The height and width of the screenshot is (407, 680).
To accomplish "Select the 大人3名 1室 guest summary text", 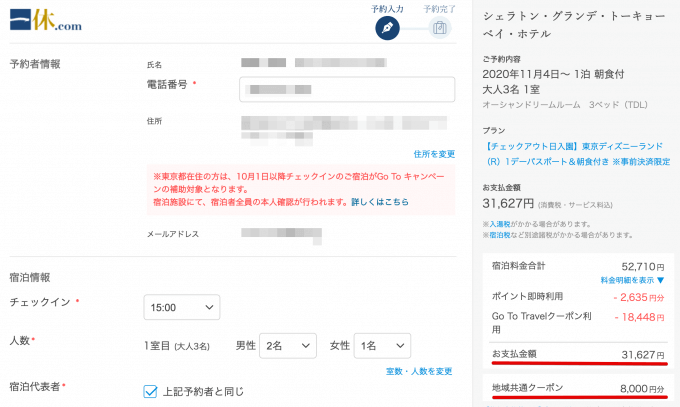I will (511, 90).
